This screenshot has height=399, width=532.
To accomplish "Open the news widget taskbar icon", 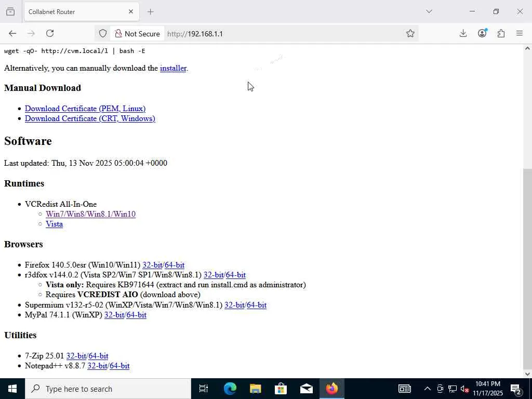I will pos(404,389).
